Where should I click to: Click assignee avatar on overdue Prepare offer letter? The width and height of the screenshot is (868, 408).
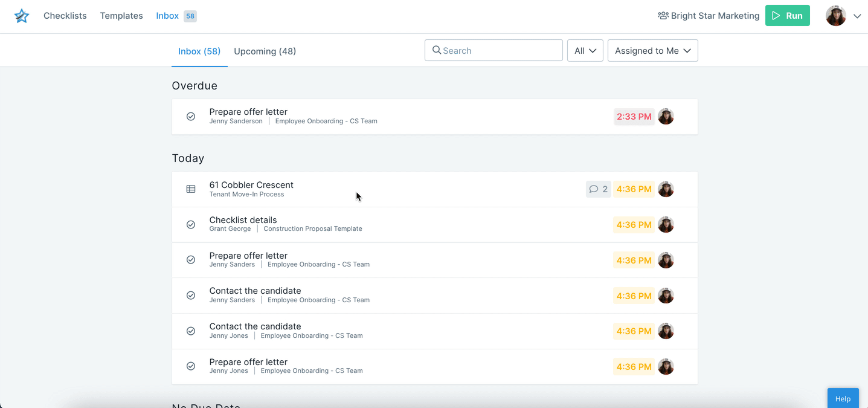pyautogui.click(x=666, y=117)
